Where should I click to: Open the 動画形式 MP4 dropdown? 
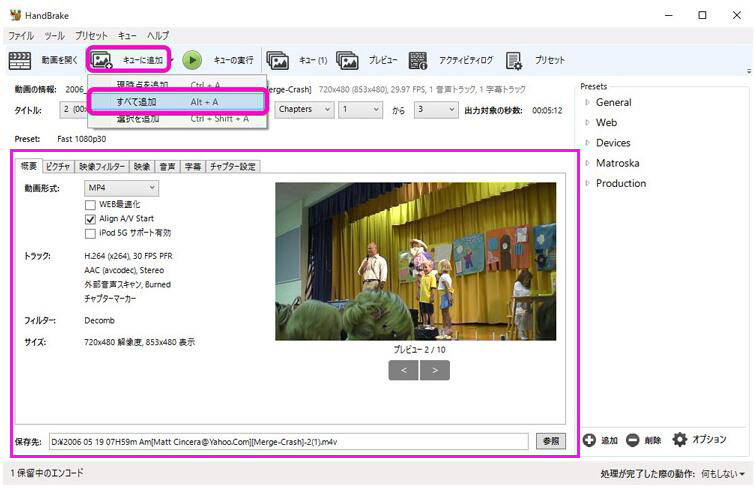pyautogui.click(x=120, y=187)
